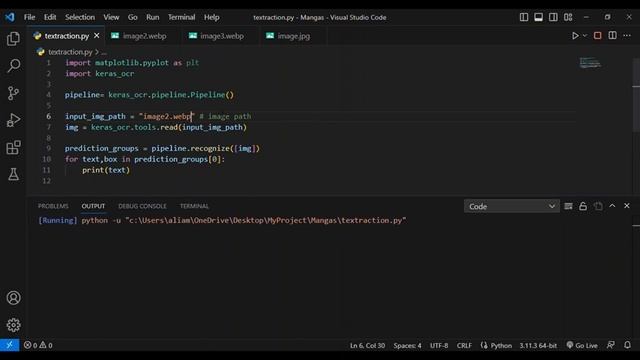Viewport: 640px width, 360px height.
Task: Run the Python file with play button
Action: point(575,36)
